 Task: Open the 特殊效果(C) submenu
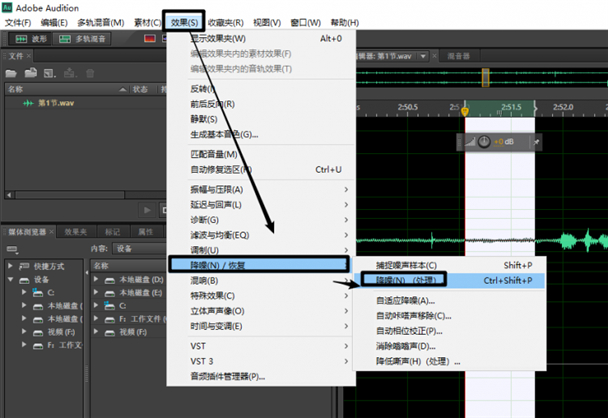(261, 296)
